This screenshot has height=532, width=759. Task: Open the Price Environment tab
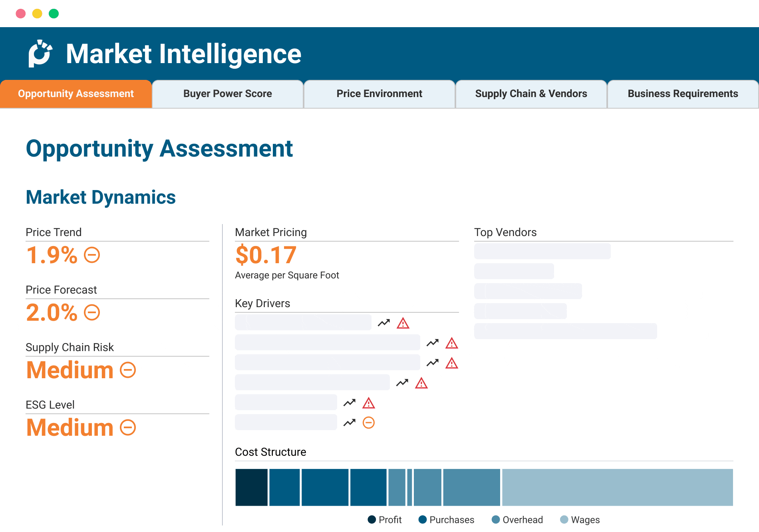[x=379, y=93]
